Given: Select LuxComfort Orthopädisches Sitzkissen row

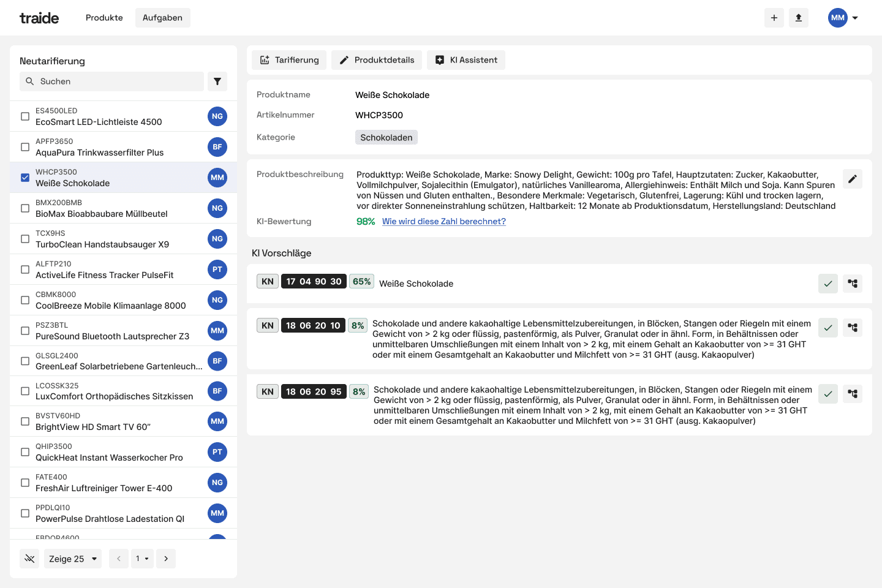Looking at the screenshot, I should click(x=123, y=391).
